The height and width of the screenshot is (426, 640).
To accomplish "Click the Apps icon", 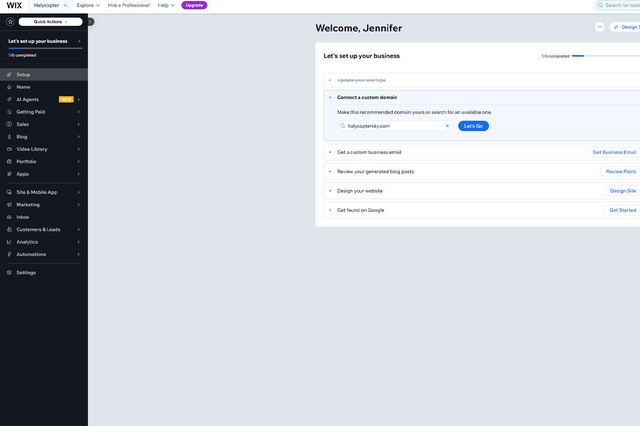I will tap(9, 174).
